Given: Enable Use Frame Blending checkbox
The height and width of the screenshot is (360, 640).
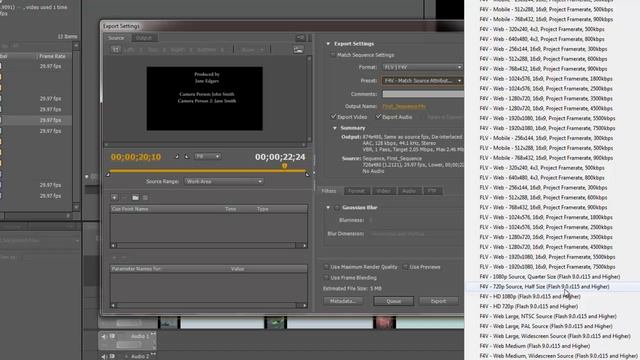Looking at the screenshot, I should (326, 278).
